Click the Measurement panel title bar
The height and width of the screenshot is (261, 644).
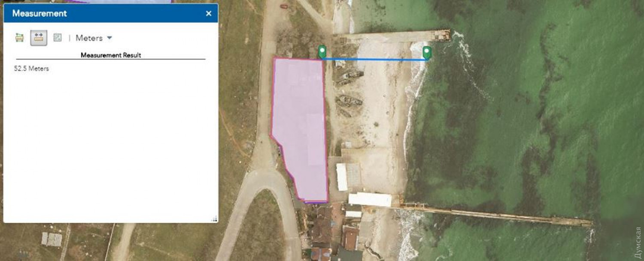(x=107, y=13)
